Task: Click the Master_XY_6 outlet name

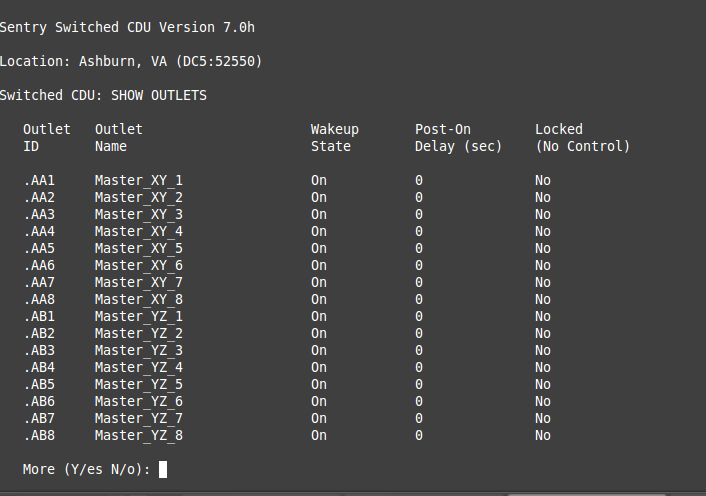Action: tap(138, 265)
